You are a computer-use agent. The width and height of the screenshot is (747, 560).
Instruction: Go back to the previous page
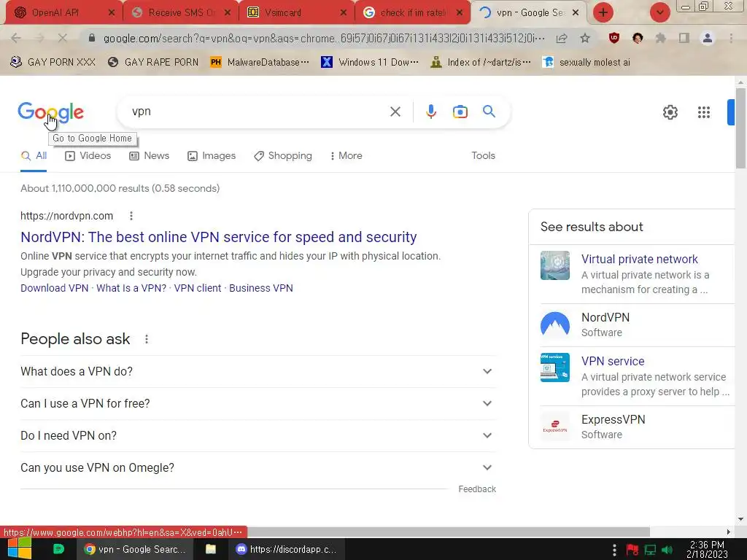(16, 38)
